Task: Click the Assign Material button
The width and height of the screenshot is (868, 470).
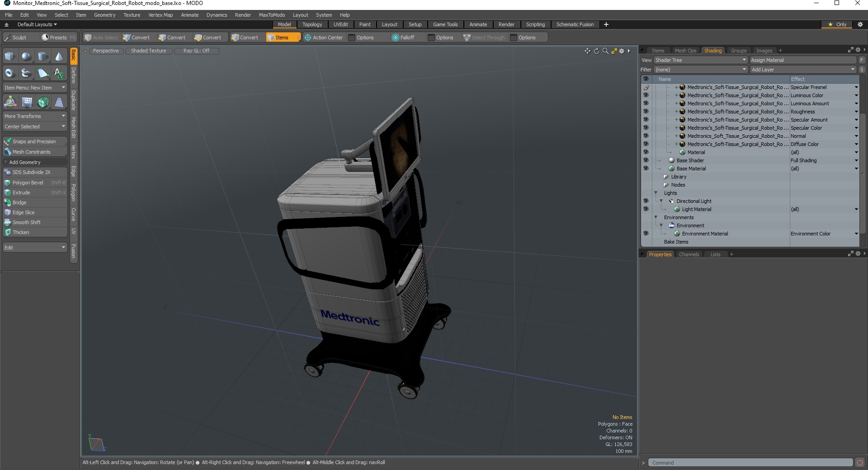Action: click(803, 60)
